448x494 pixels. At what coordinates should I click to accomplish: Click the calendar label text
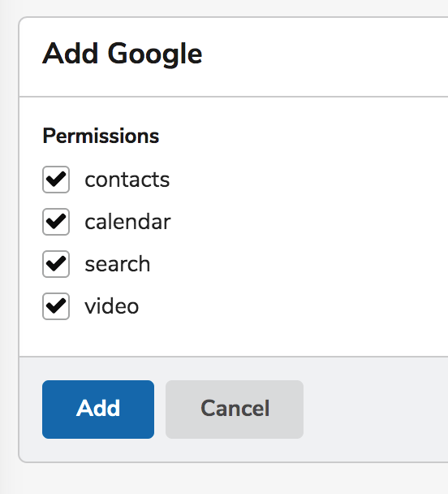[127, 222]
